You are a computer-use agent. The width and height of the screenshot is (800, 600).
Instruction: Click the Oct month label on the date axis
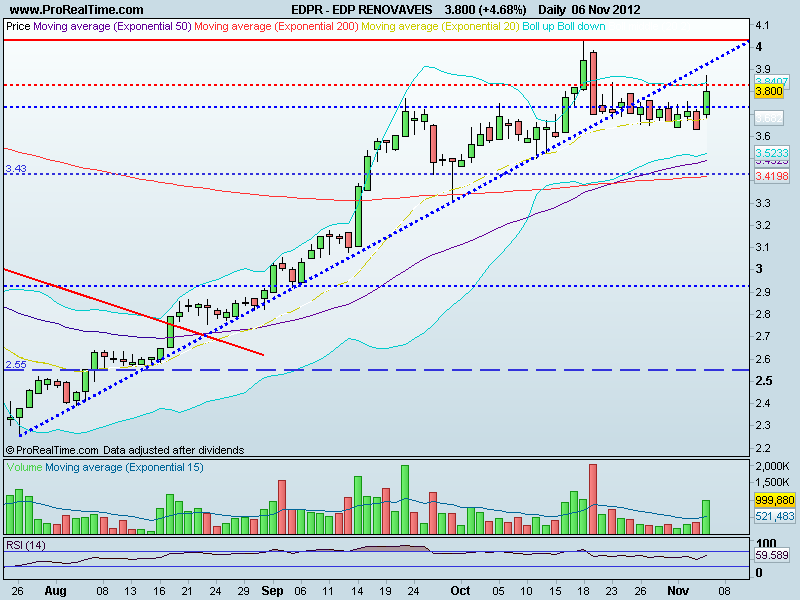(x=460, y=591)
